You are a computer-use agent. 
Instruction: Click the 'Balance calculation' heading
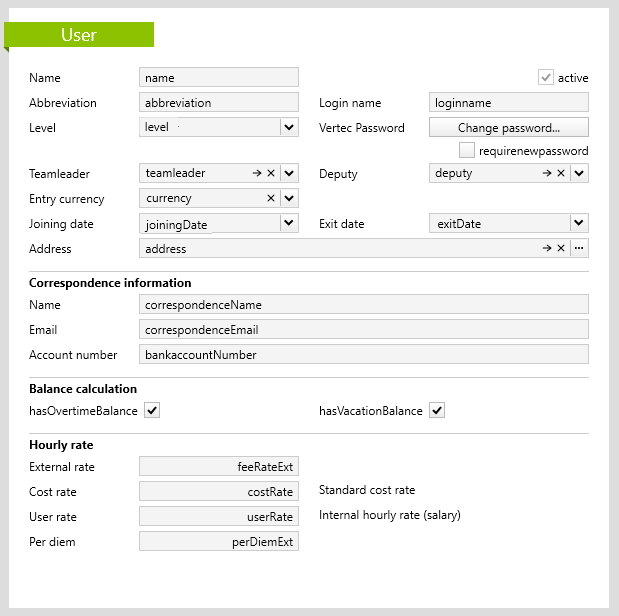coord(83,389)
